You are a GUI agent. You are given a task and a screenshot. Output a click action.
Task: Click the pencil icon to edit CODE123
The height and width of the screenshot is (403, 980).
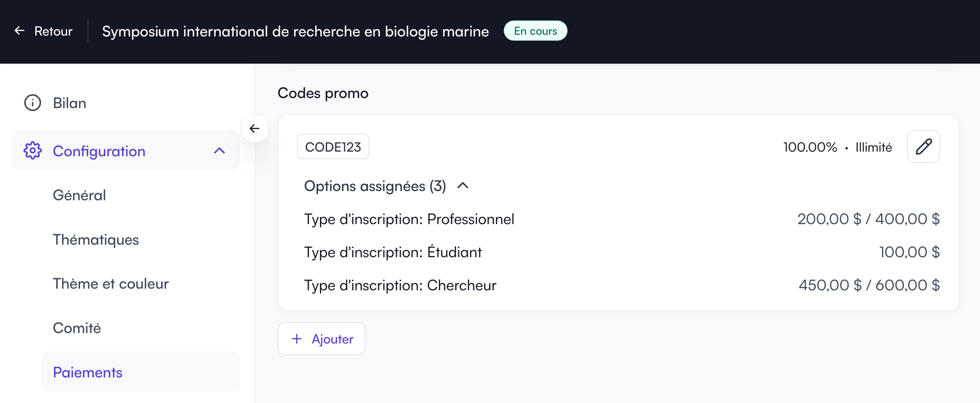click(923, 146)
